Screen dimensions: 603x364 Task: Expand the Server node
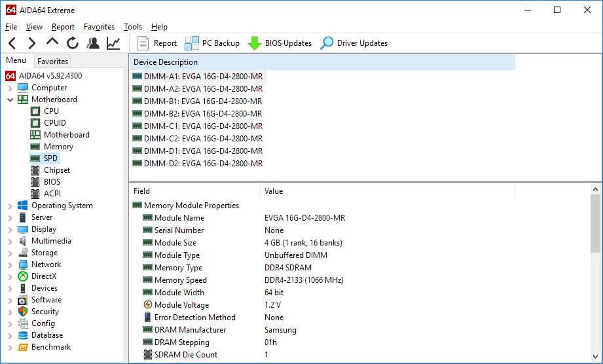pos(10,217)
